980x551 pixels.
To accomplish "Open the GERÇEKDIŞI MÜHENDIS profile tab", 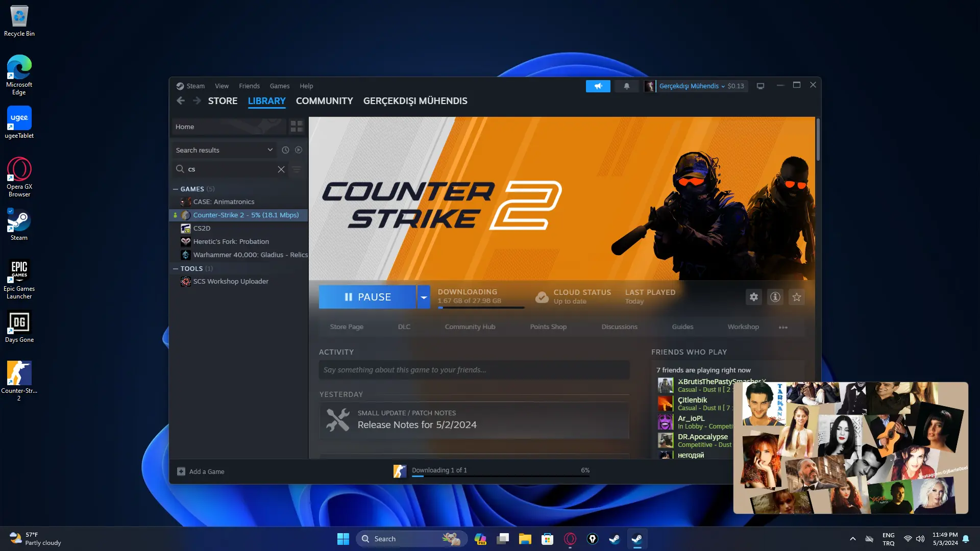I will coord(415,101).
